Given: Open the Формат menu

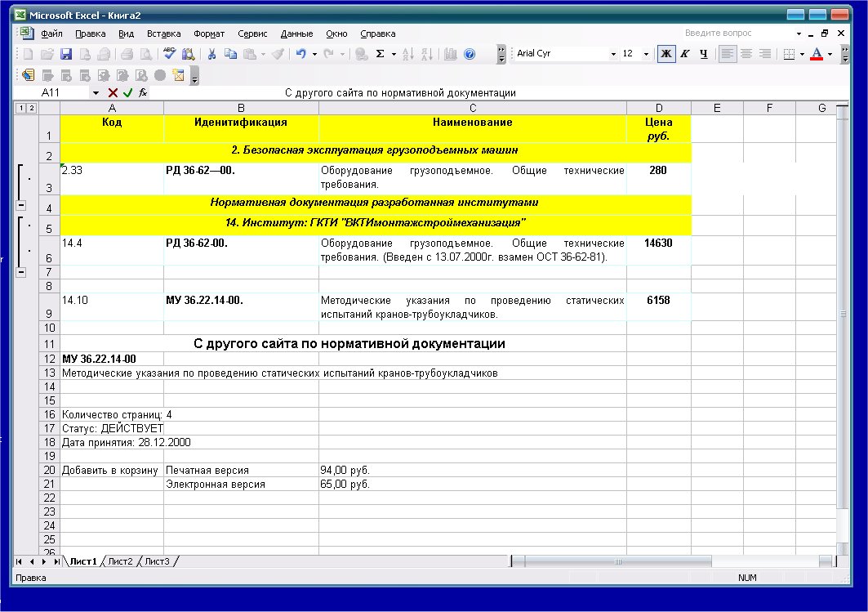Looking at the screenshot, I should (209, 34).
